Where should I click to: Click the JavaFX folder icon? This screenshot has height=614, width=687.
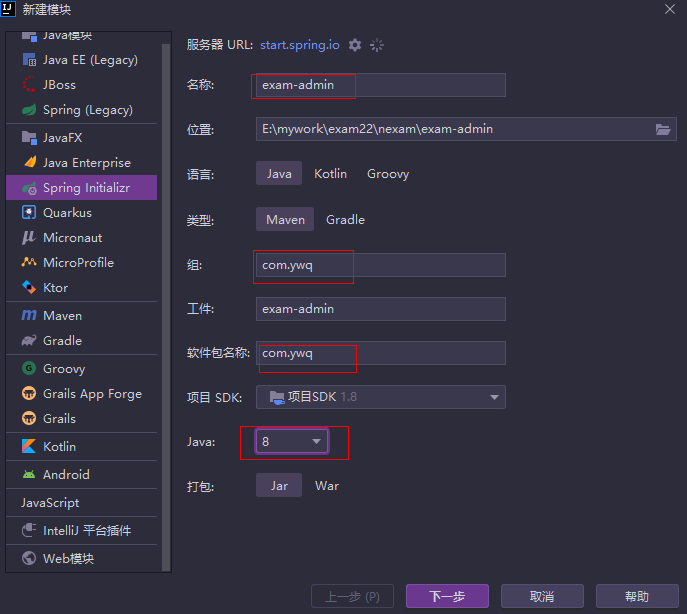(x=29, y=138)
